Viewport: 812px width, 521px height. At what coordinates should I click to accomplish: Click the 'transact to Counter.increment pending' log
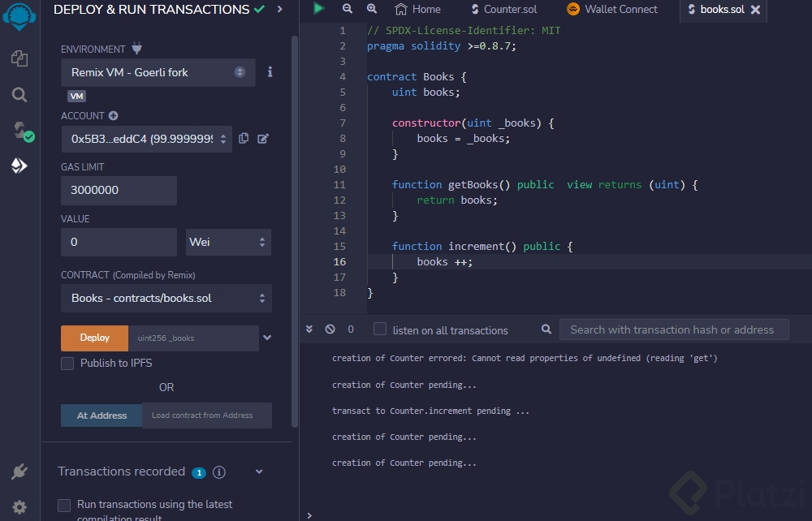pos(430,411)
